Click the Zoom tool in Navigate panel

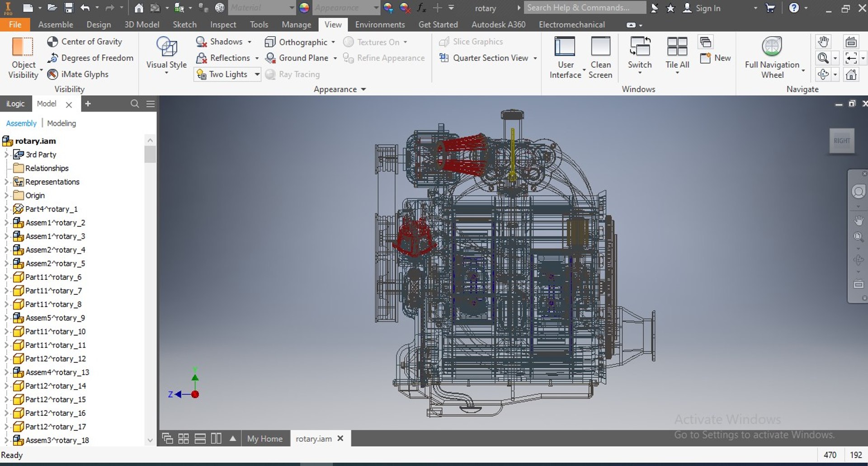point(823,58)
